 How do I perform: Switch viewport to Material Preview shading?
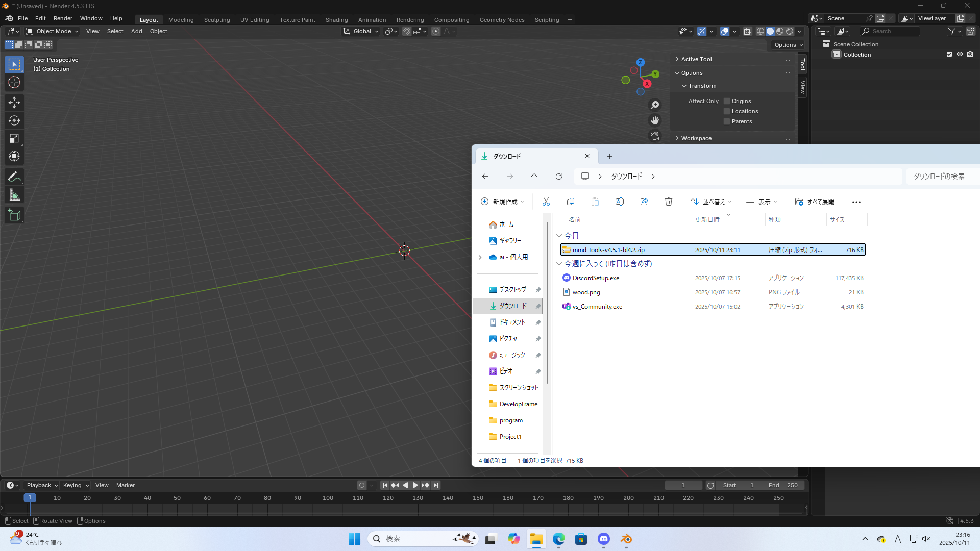tap(779, 31)
